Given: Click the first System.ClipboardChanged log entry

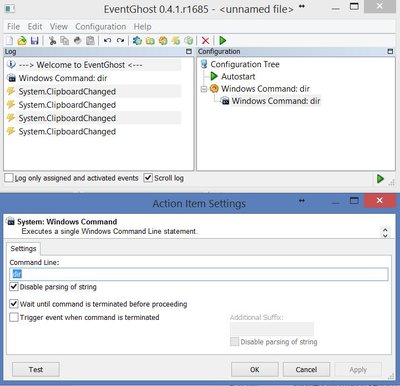Looking at the screenshot, I should pyautogui.click(x=67, y=91).
